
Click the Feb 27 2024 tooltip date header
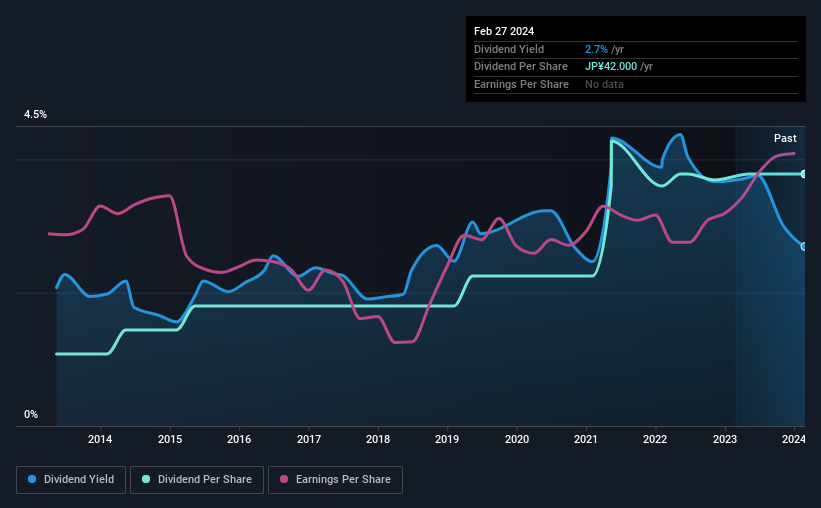504,31
